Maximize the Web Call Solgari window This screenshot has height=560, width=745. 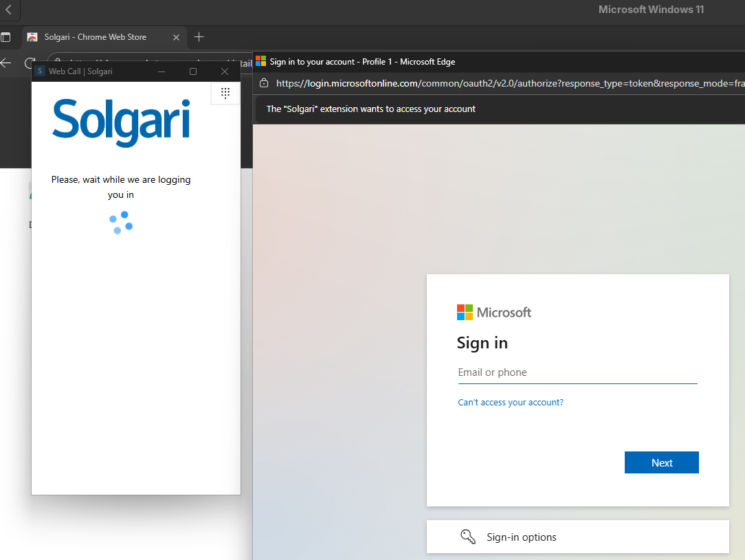[193, 71]
